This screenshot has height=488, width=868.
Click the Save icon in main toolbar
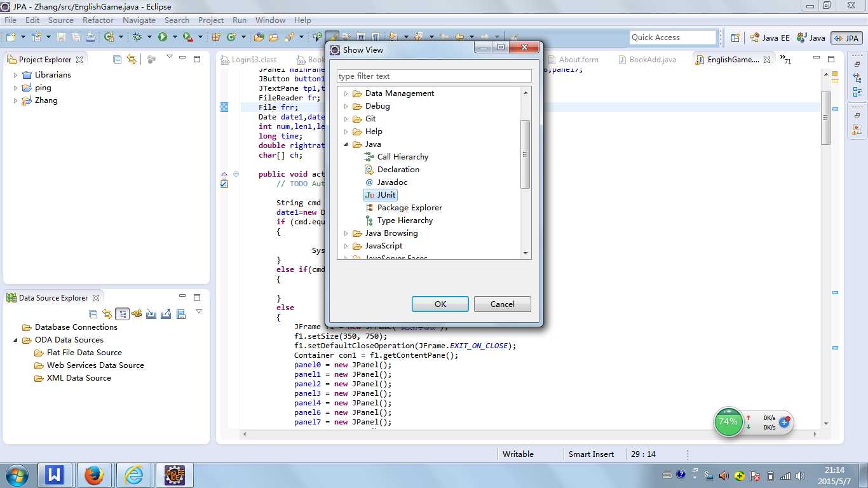pyautogui.click(x=61, y=37)
